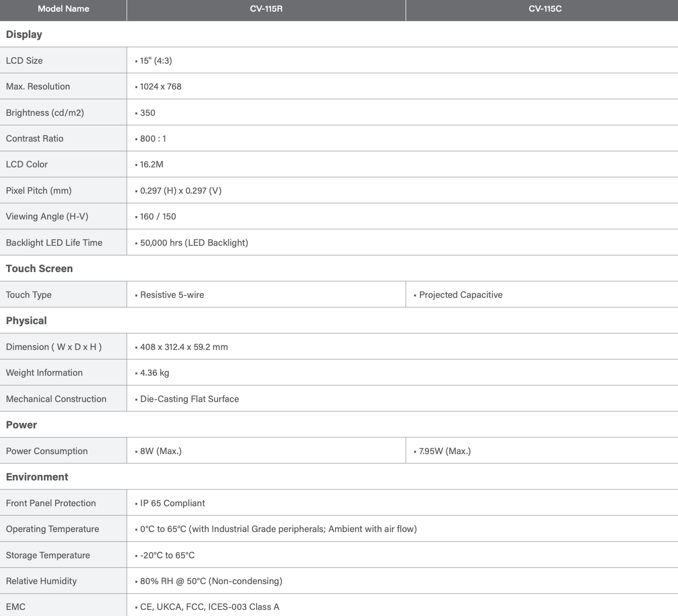Click the Die-Casting Flat Surface value
Screen dimensions: 678x616
coord(190,399)
